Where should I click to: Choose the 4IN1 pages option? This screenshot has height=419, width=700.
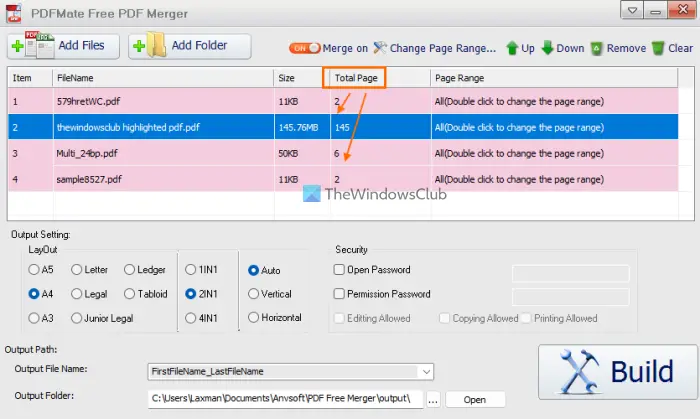[x=191, y=318]
